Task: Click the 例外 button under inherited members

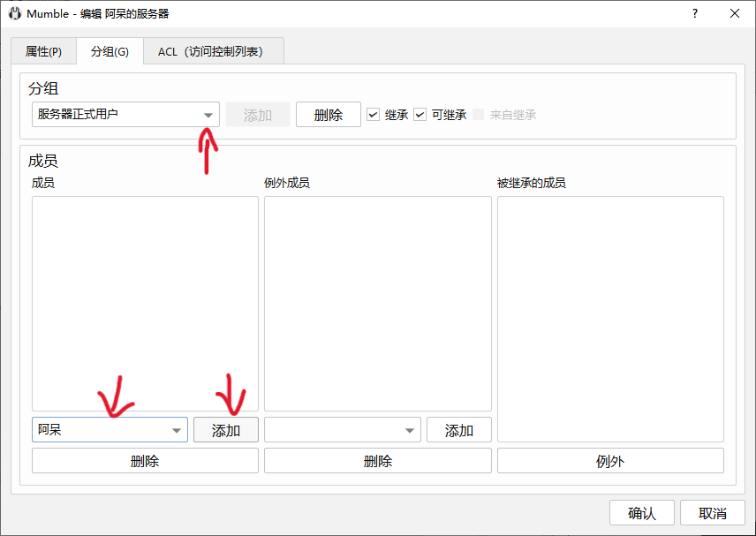Action: click(x=610, y=461)
